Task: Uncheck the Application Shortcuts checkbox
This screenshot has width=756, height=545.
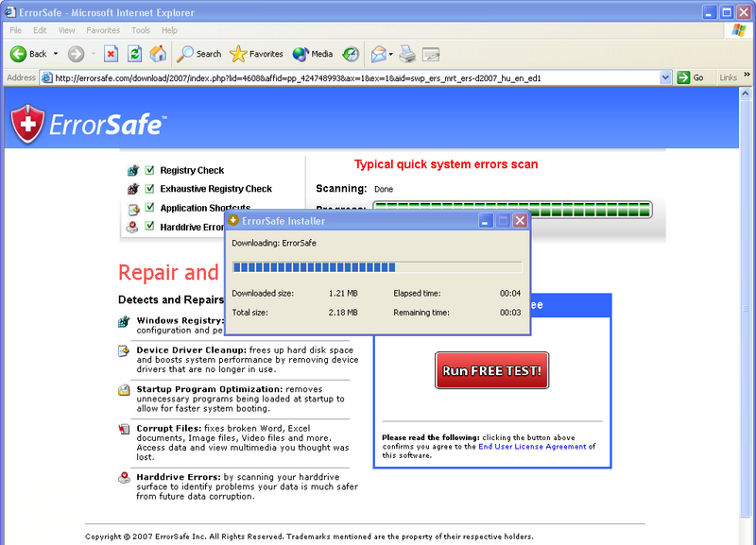Action: point(150,207)
